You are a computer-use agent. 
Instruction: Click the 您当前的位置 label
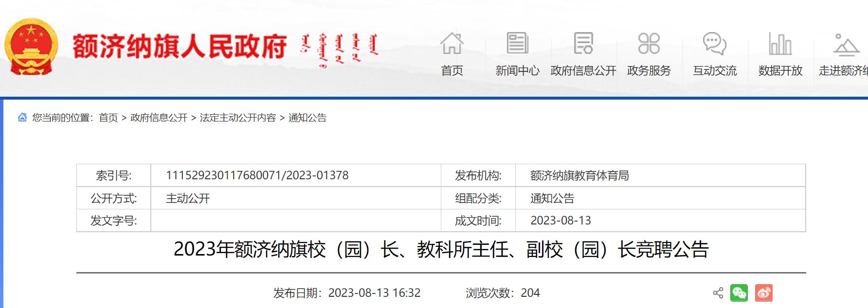[62, 118]
